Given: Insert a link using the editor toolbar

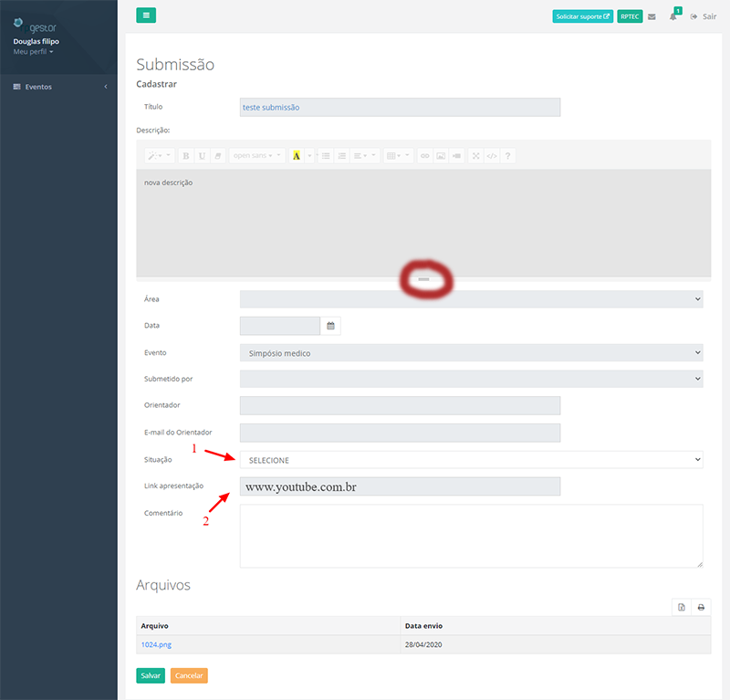Looking at the screenshot, I should (x=424, y=156).
